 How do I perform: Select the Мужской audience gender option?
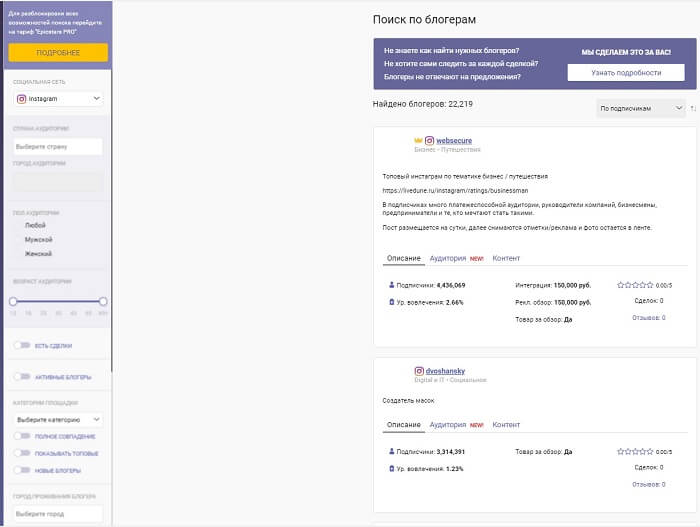(38, 239)
